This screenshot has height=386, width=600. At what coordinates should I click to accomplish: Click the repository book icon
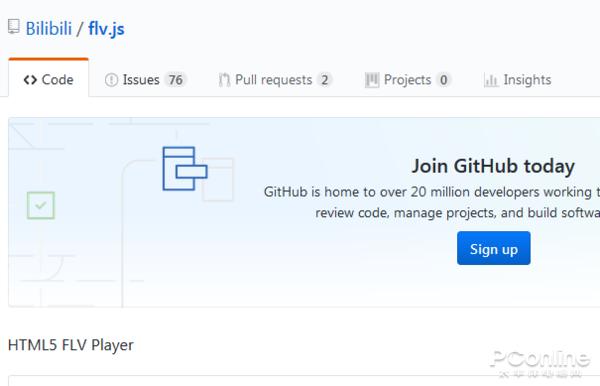coord(14,27)
